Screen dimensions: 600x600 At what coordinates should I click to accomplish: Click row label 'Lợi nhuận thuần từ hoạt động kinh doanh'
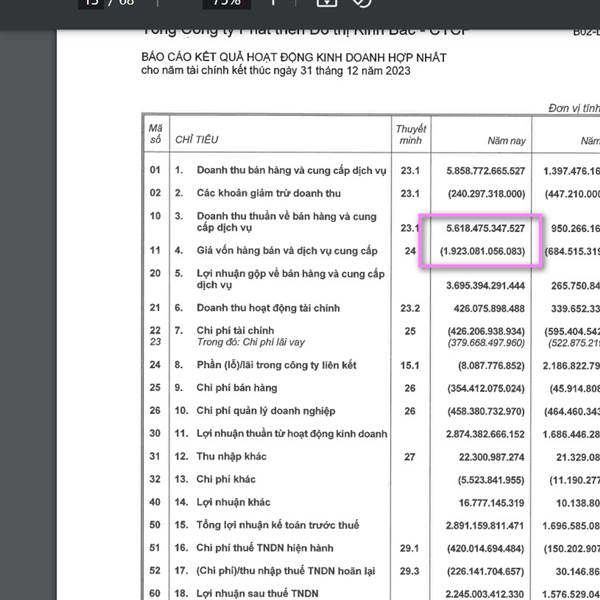(292, 434)
